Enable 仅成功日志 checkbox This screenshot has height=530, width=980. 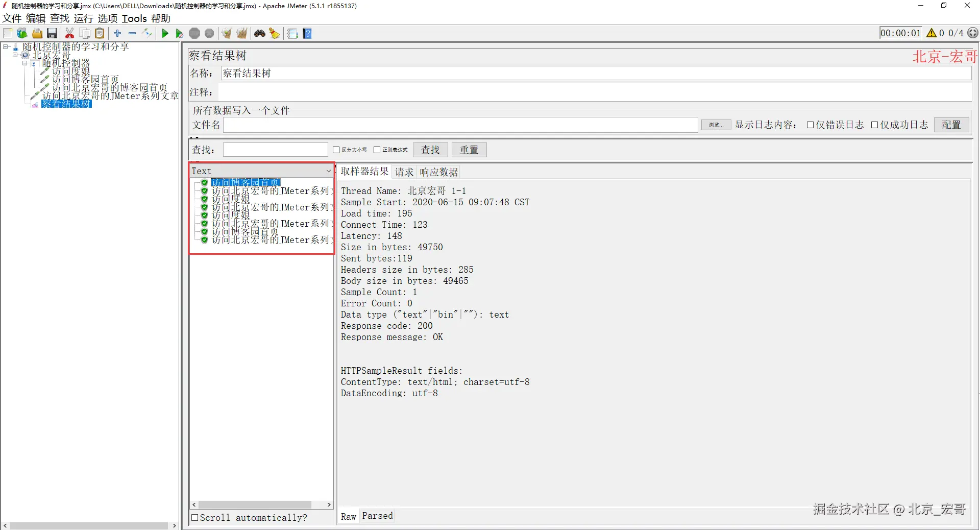(x=874, y=125)
